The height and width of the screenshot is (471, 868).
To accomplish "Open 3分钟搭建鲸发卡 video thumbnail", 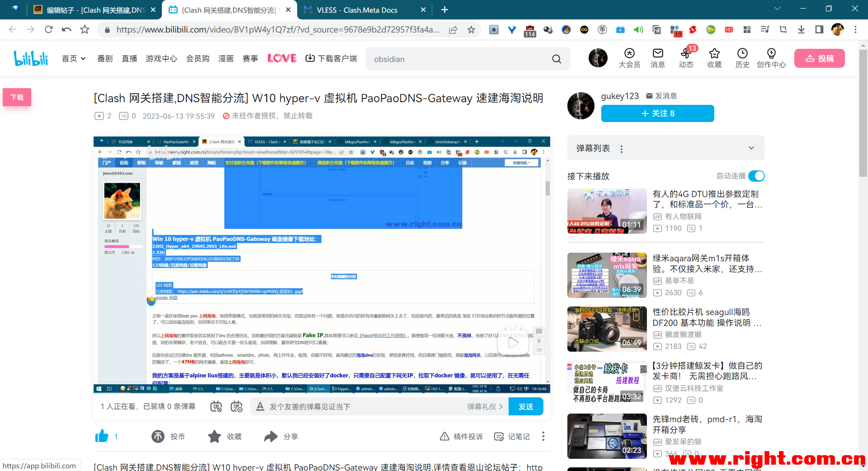I will pos(607,383).
